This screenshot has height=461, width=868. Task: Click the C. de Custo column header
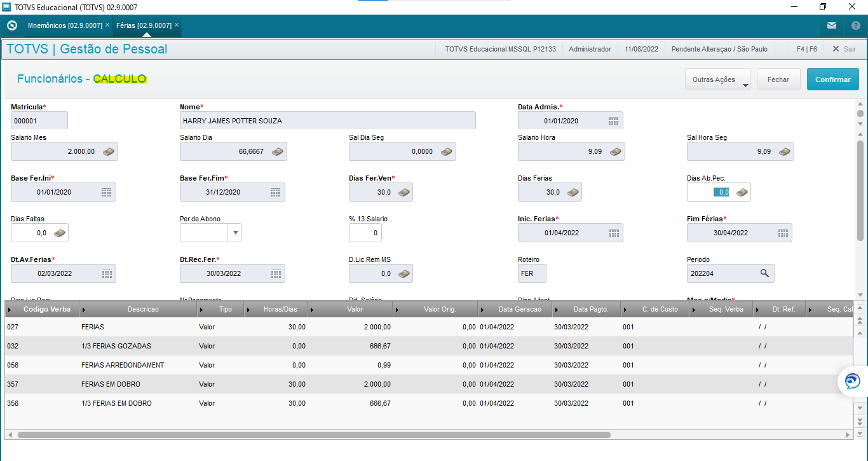656,309
